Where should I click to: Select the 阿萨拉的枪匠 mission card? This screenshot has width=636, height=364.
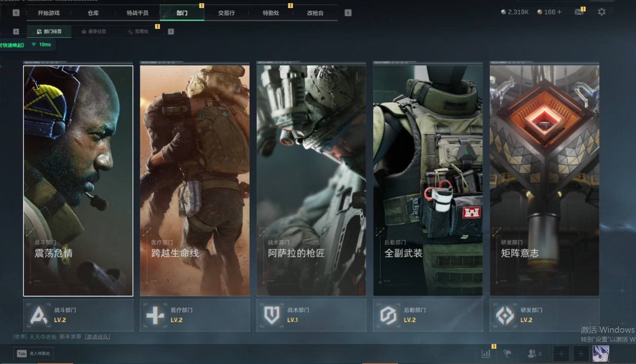(311, 181)
